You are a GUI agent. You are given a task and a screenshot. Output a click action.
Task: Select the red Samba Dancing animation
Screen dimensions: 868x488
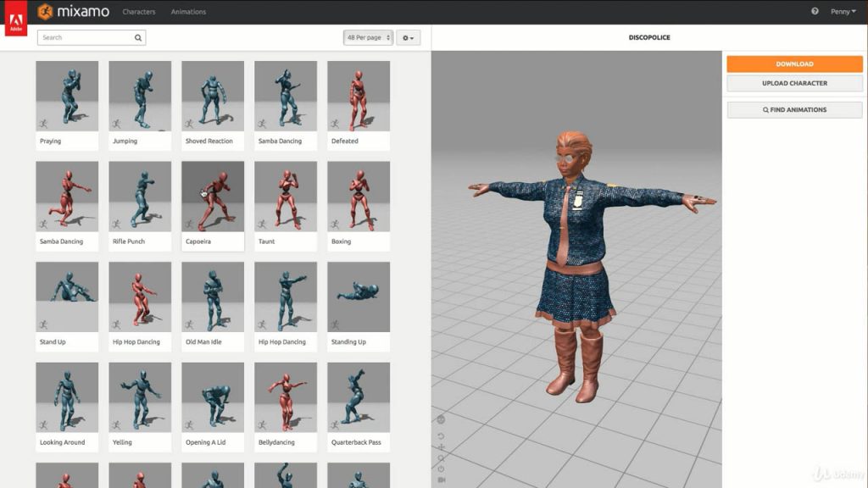(x=67, y=206)
